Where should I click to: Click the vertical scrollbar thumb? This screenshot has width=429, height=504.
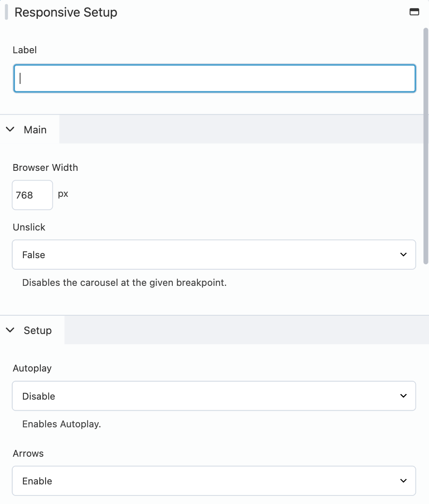pos(426,146)
